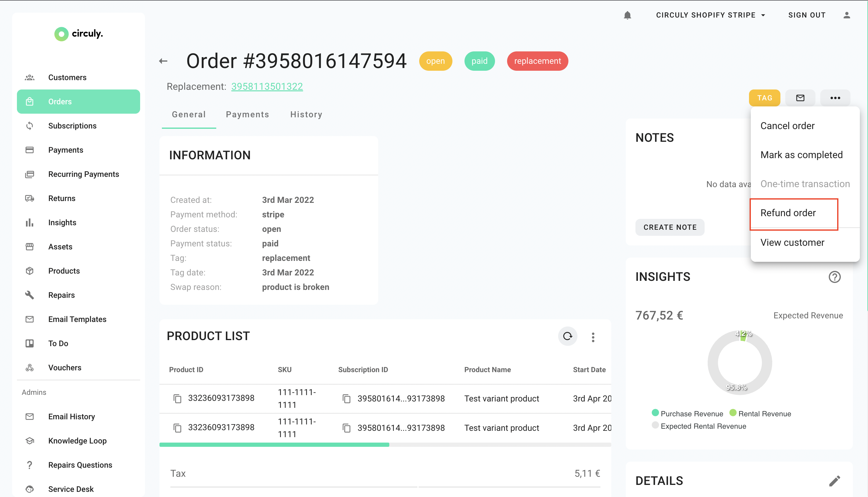Image resolution: width=868 pixels, height=497 pixels.
Task: Open the three-dot more actions button
Action: point(835,98)
